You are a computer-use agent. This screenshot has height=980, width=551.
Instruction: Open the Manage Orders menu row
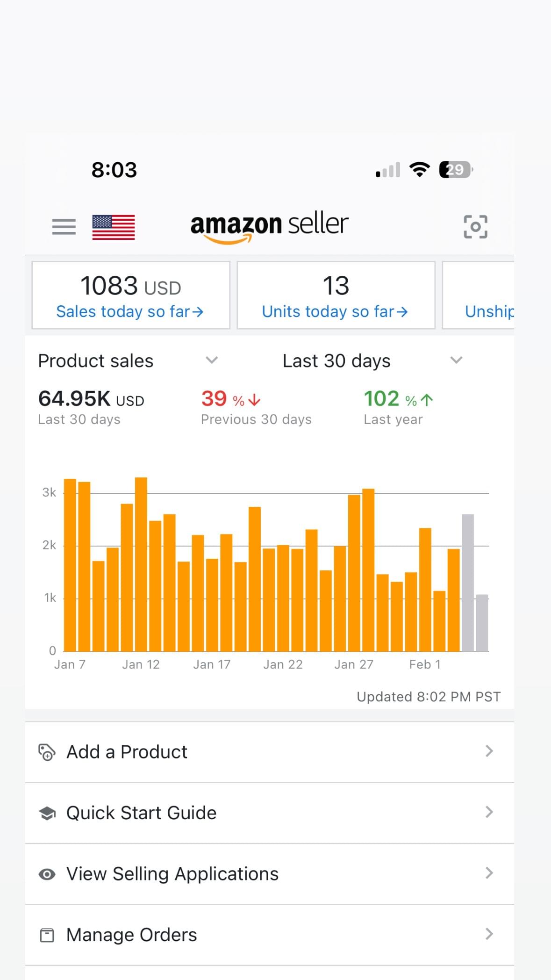(269, 935)
